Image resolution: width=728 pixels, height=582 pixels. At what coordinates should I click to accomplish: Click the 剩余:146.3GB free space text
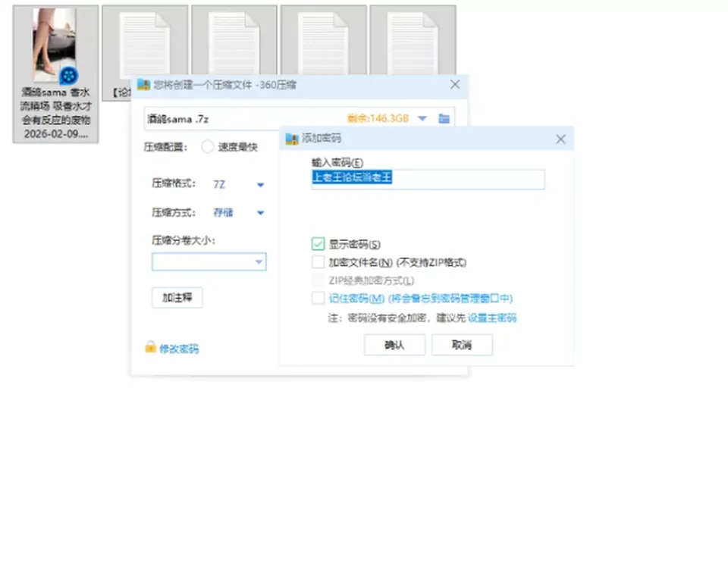point(378,119)
